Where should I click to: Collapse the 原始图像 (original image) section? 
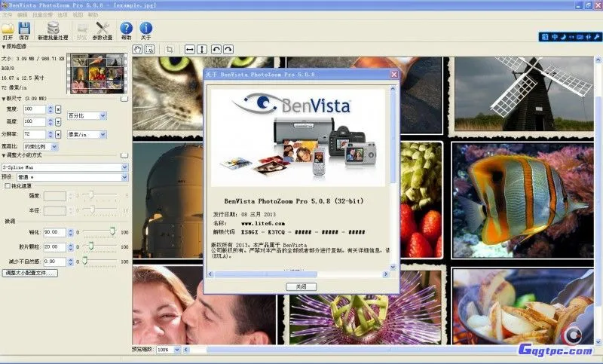coord(4,47)
